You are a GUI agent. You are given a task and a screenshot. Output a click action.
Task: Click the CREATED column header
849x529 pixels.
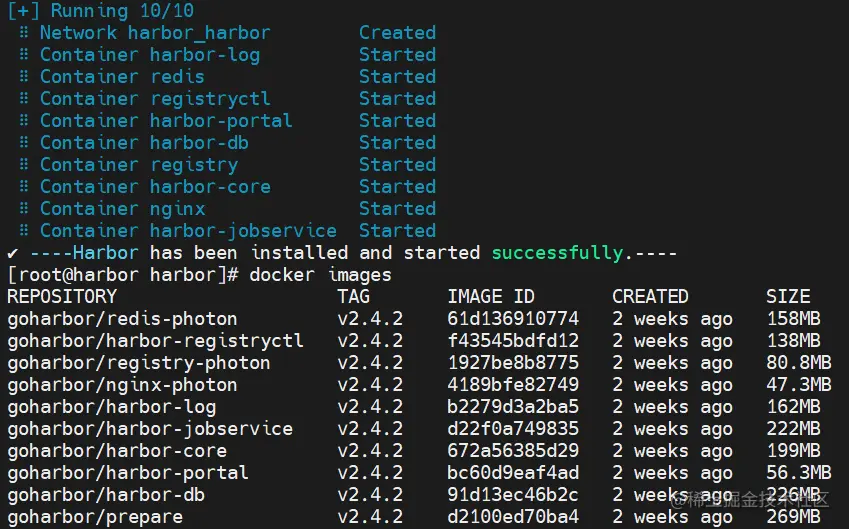(650, 297)
